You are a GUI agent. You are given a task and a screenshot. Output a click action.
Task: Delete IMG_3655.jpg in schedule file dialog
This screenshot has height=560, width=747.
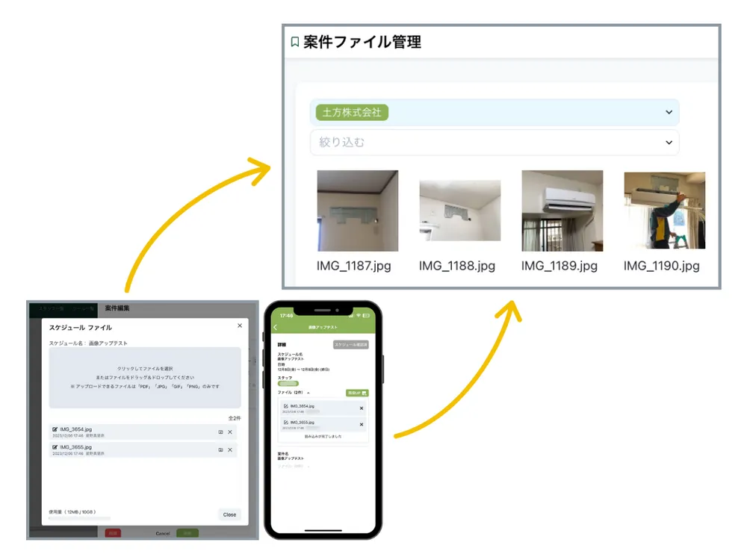[x=230, y=449]
